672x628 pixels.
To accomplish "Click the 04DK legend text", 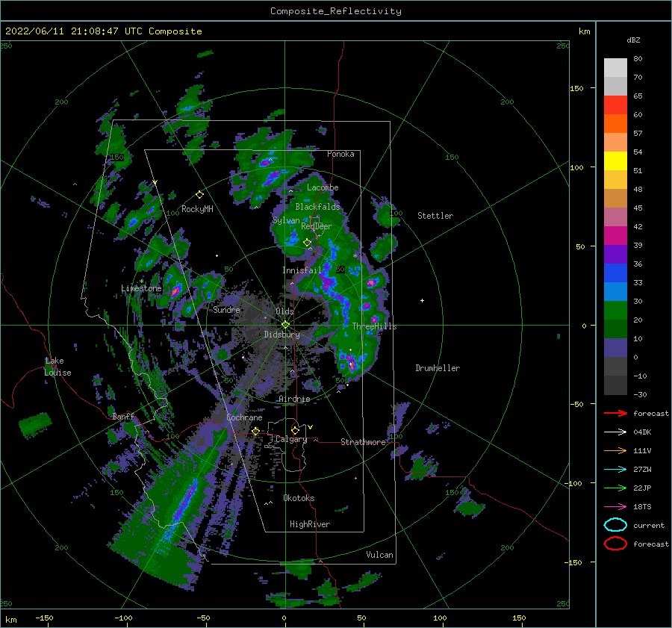I will 642,432.
